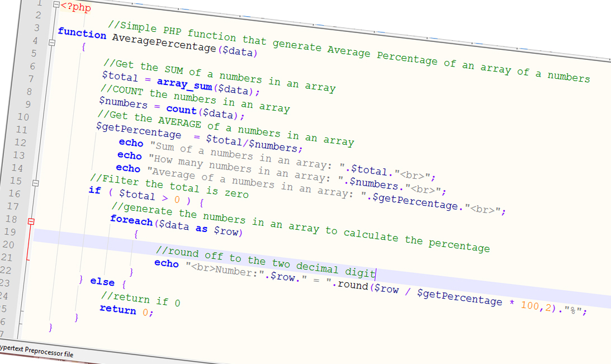Collapse the red foreach block fold marker
Screen dimensions: 611x364
pyautogui.click(x=30, y=221)
